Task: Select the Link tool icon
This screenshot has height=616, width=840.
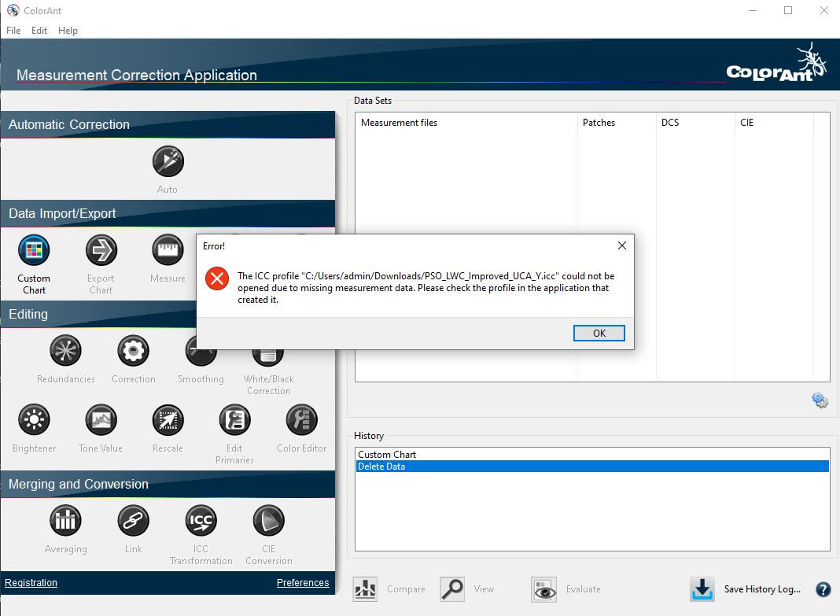Action: (133, 520)
